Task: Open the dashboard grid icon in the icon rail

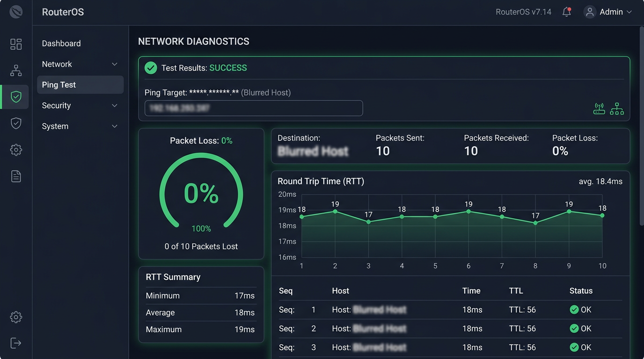Action: pyautogui.click(x=16, y=44)
